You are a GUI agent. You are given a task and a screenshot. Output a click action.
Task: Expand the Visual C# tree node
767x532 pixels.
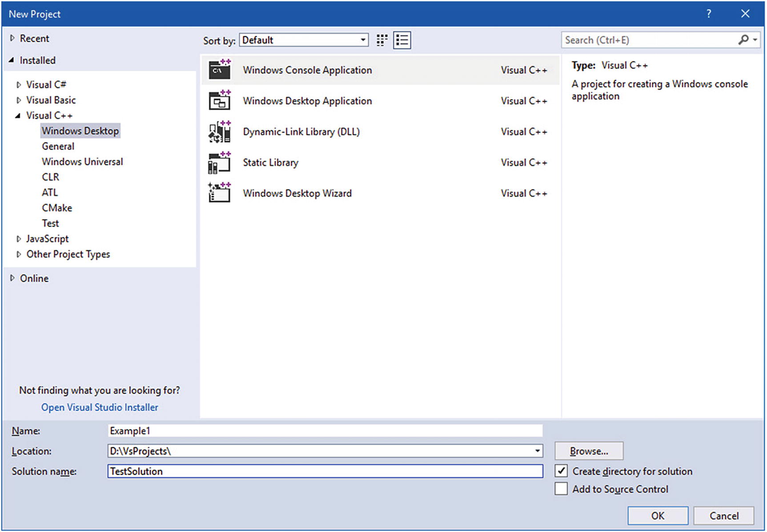tap(19, 85)
